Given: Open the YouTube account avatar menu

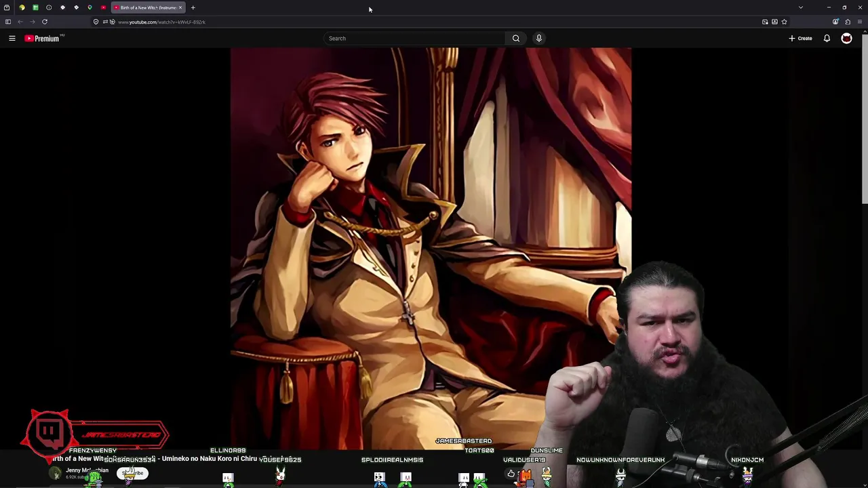Looking at the screenshot, I should (846, 39).
